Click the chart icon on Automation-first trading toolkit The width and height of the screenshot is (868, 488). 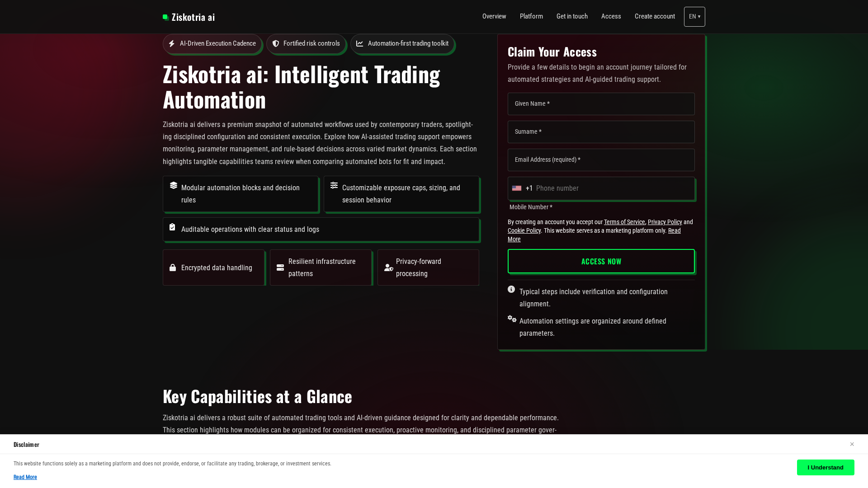360,44
